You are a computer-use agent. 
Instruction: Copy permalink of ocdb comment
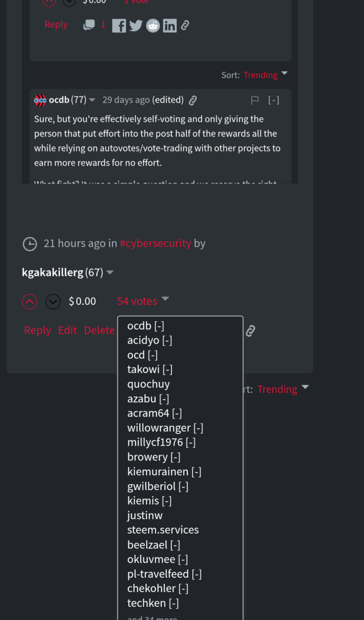click(193, 100)
